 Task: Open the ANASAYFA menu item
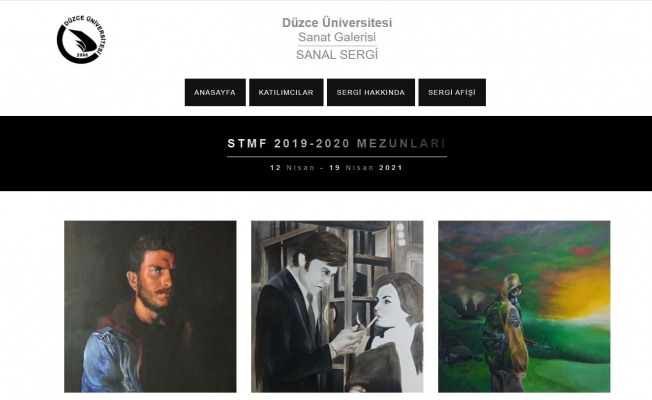pos(215,92)
